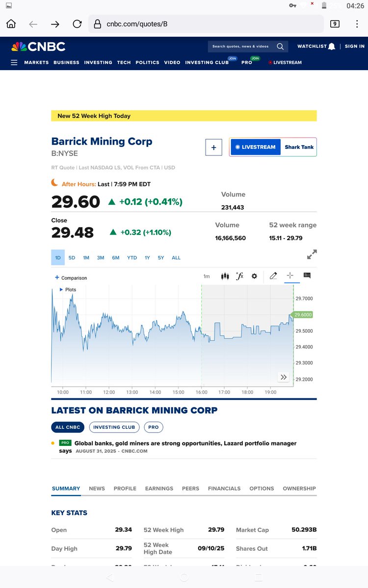Switch to the OPTIONS tab

[262, 489]
